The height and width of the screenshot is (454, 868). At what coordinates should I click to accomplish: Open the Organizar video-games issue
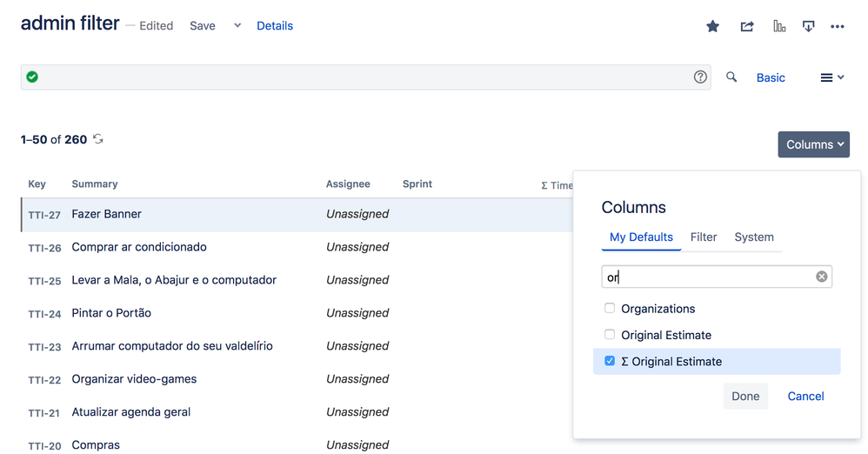(x=134, y=378)
